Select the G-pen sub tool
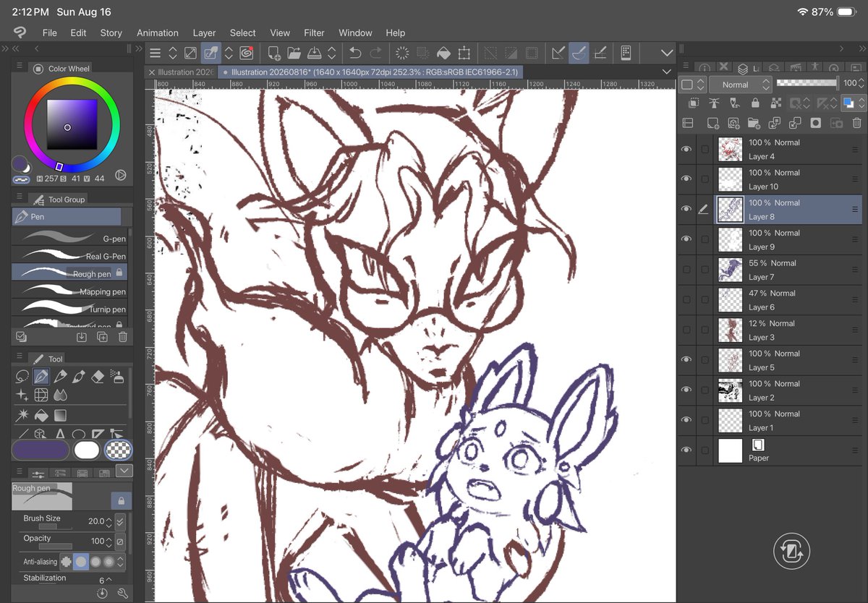This screenshot has height=603, width=868. 70,238
